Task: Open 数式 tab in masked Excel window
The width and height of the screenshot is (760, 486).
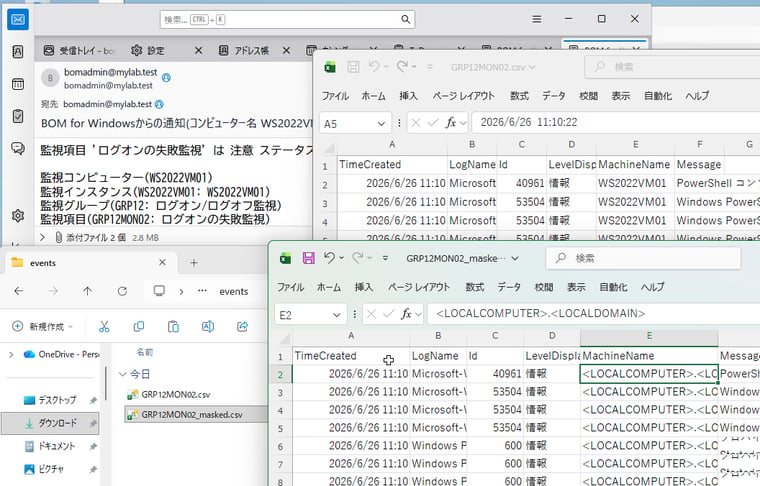Action: coord(475,287)
